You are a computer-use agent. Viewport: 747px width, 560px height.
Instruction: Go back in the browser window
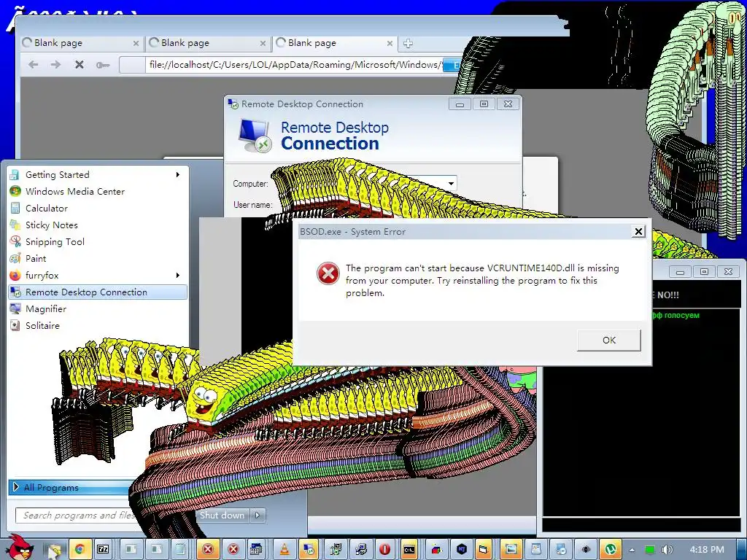coord(33,64)
